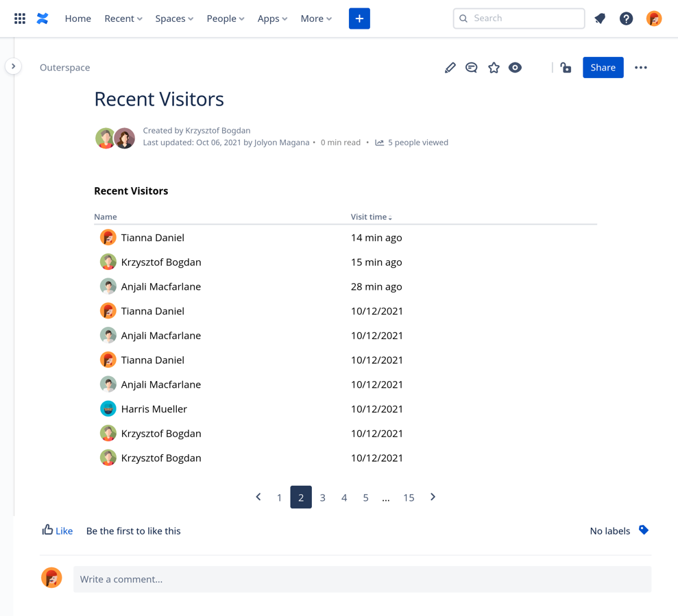The image size is (678, 616).
Task: Open the notifications bell icon
Action: (x=600, y=19)
